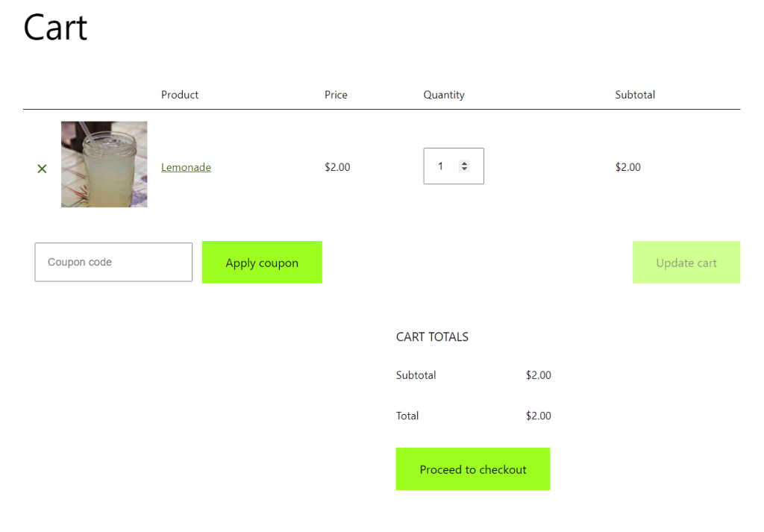Select the Cart page heading
Image resolution: width=764 pixels, height=532 pixels.
[x=55, y=28]
